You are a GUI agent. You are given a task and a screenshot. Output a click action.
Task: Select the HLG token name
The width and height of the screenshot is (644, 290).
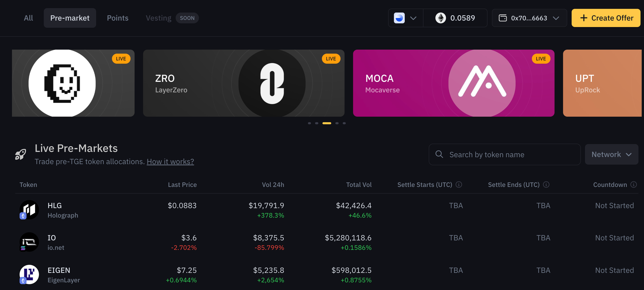[54, 206]
